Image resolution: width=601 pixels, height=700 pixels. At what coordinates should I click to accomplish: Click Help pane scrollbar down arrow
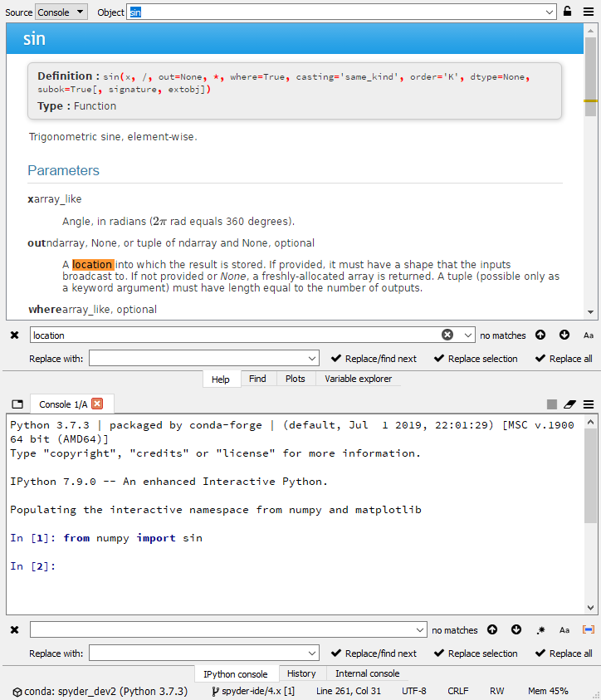click(590, 312)
